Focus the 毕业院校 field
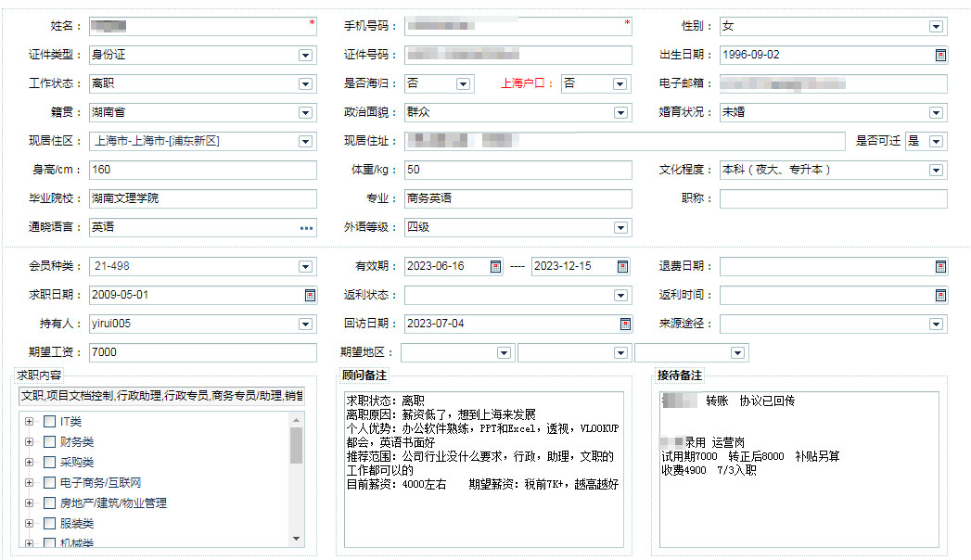The image size is (971, 560). (203, 198)
